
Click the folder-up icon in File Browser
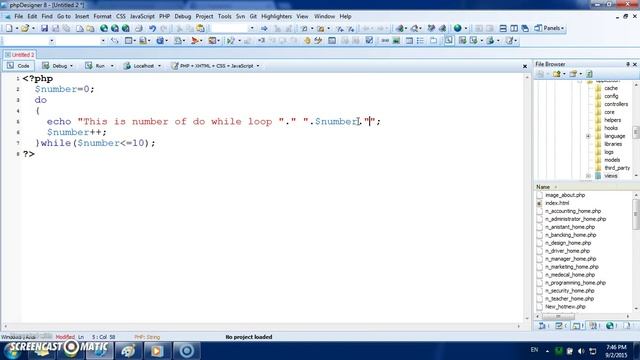[556, 74]
